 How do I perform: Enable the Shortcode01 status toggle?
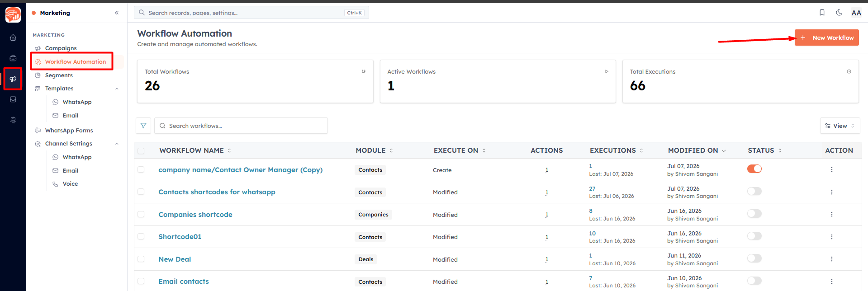point(754,236)
